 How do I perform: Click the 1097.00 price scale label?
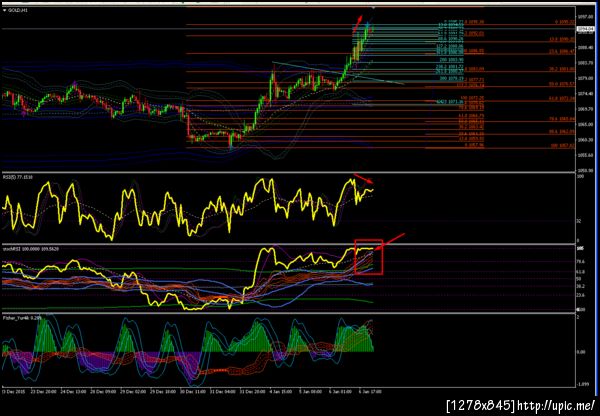pos(583,17)
